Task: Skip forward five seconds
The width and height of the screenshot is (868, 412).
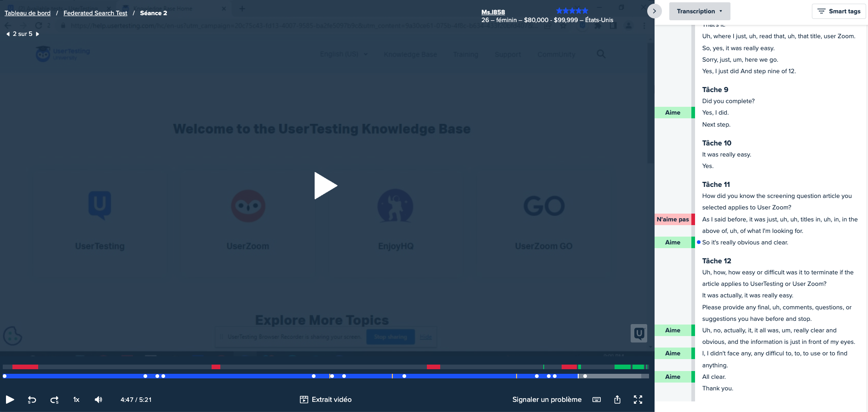Action: click(54, 400)
